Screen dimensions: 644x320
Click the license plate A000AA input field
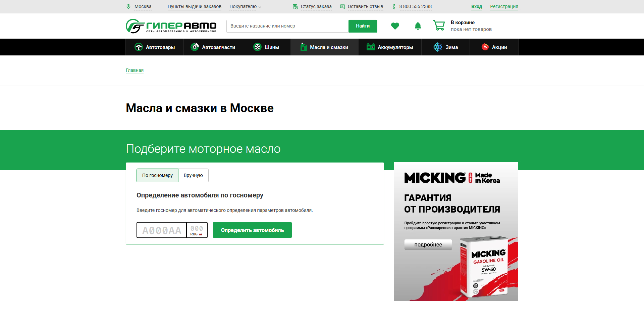[161, 230]
